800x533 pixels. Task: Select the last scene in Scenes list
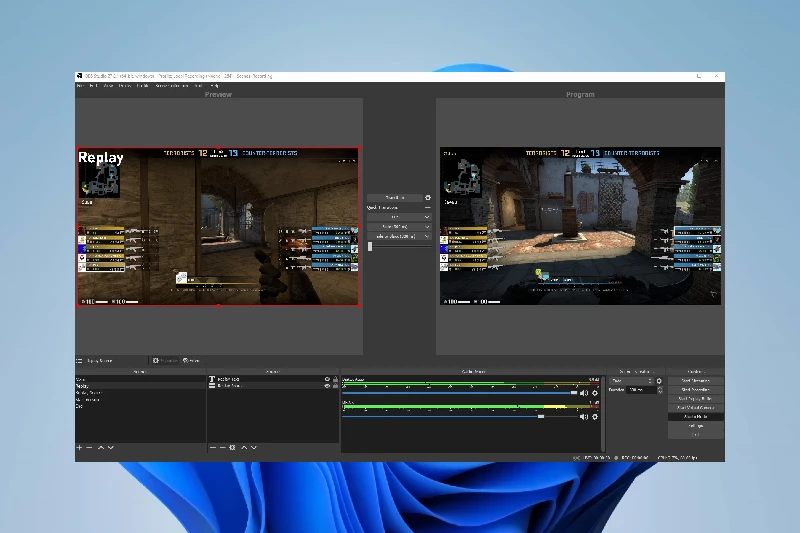click(x=140, y=407)
